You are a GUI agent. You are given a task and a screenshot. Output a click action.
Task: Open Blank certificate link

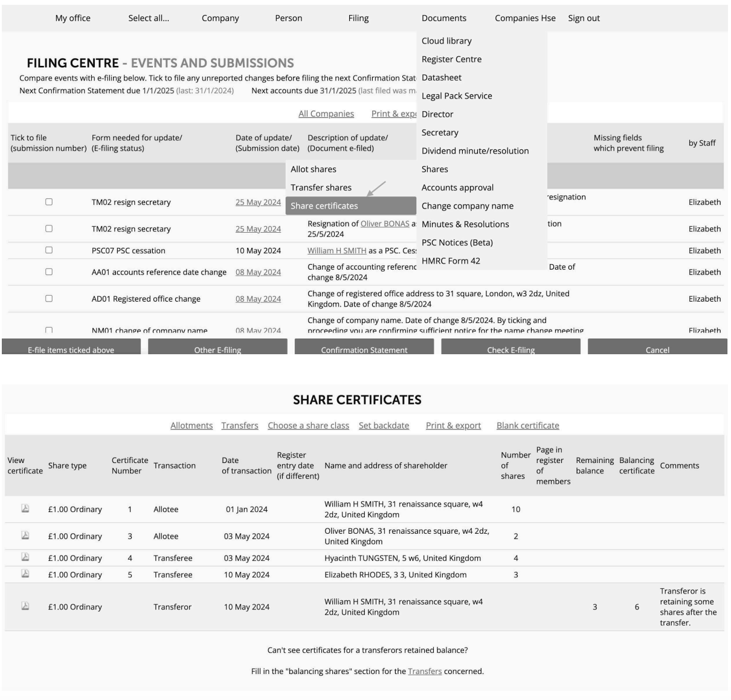tap(528, 426)
